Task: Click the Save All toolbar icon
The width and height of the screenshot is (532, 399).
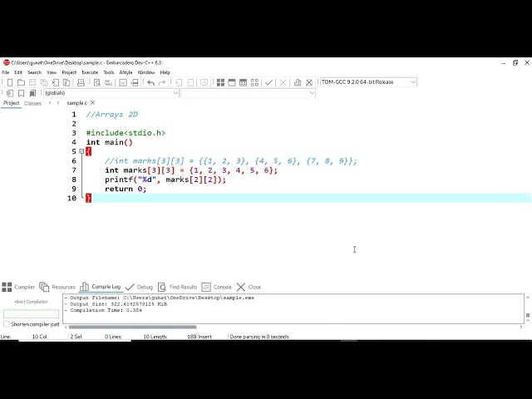Action: (44, 82)
